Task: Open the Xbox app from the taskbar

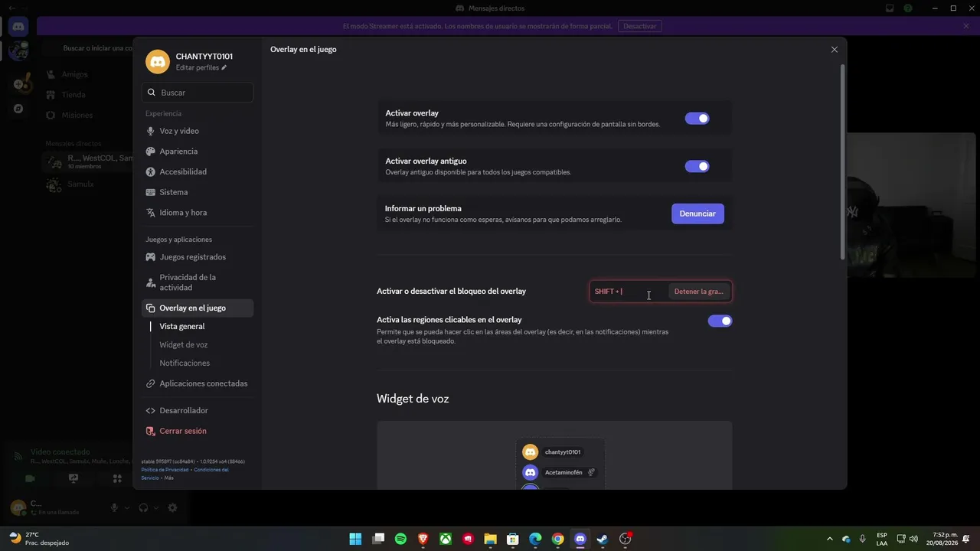Action: (x=446, y=539)
